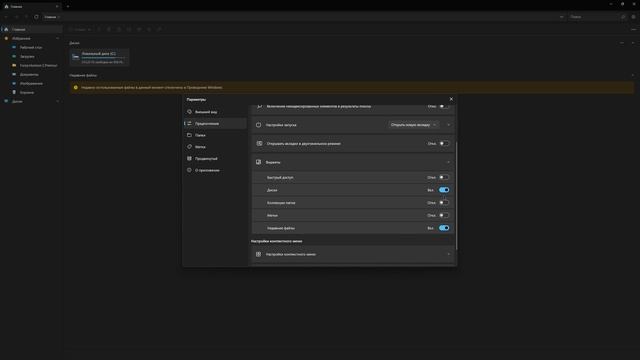Close the Главная tab
Screen dimensions: 640x360
tap(57, 6)
